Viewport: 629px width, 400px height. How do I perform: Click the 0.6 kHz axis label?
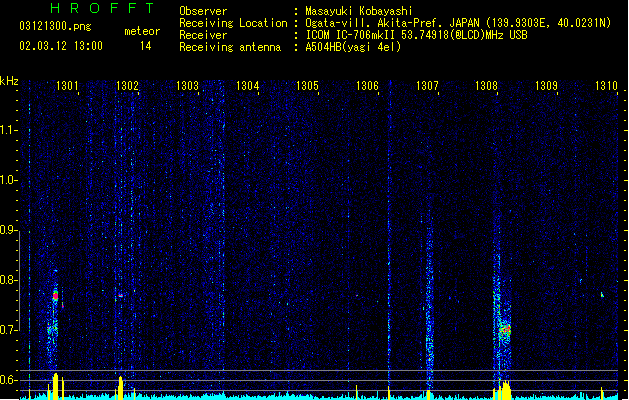(8, 380)
